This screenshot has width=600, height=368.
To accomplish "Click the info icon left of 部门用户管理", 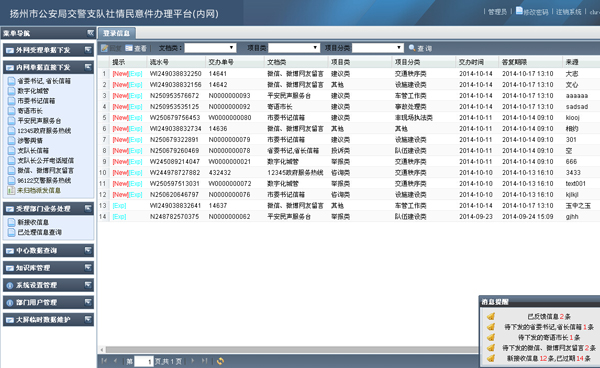I will [x=10, y=303].
